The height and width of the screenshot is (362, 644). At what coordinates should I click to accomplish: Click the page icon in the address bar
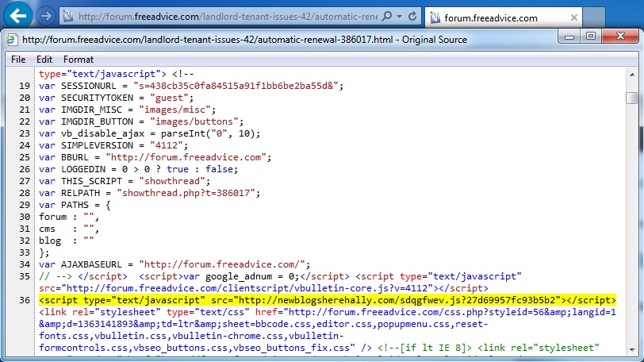coord(69,17)
